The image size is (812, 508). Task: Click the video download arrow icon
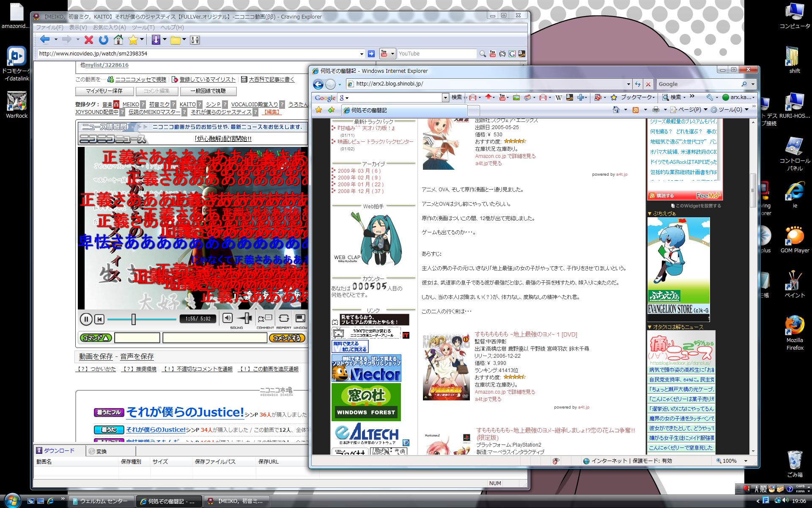tap(156, 40)
